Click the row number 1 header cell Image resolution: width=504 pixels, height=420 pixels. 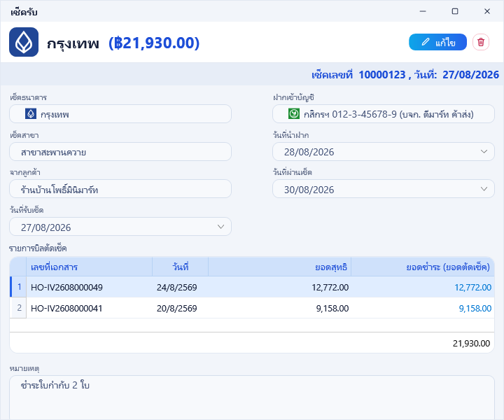coord(19,287)
